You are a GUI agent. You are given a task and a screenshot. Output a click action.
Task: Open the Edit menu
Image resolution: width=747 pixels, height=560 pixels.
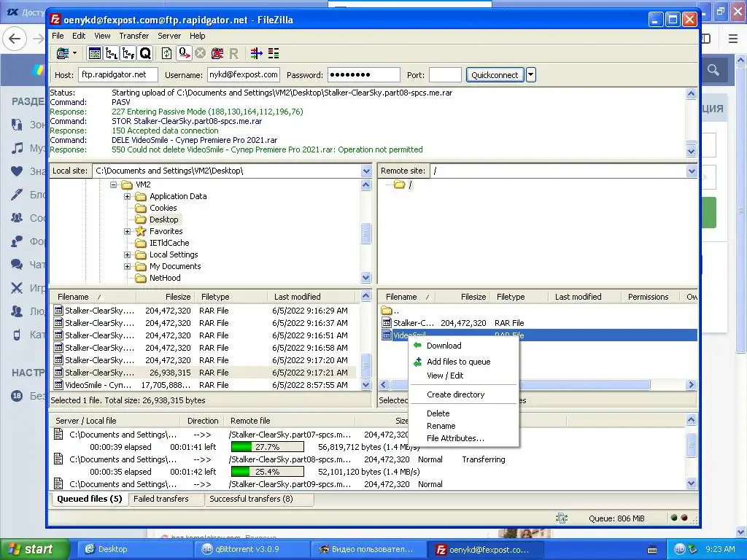79,36
